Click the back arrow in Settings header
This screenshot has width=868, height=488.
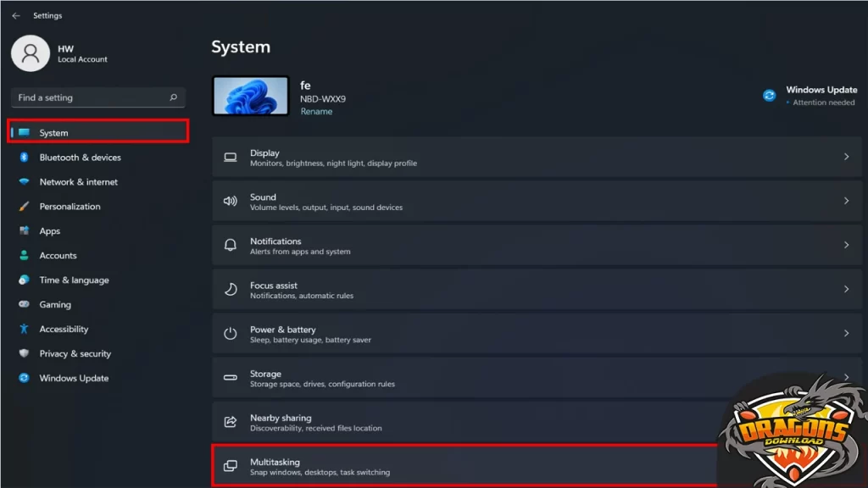pos(15,15)
